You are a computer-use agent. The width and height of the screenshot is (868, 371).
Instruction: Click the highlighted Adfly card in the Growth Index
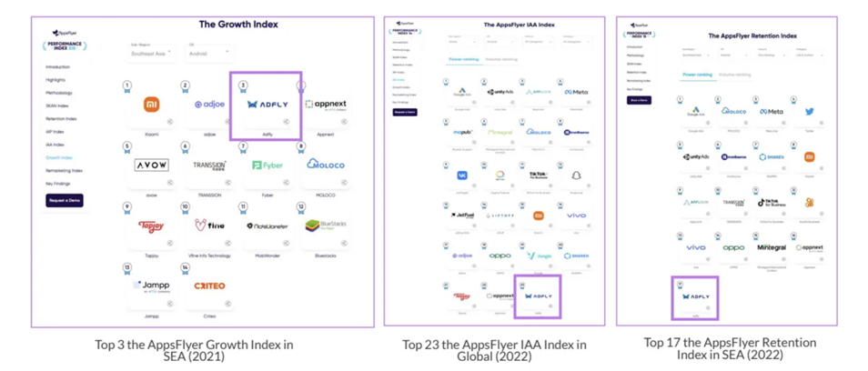click(x=266, y=106)
